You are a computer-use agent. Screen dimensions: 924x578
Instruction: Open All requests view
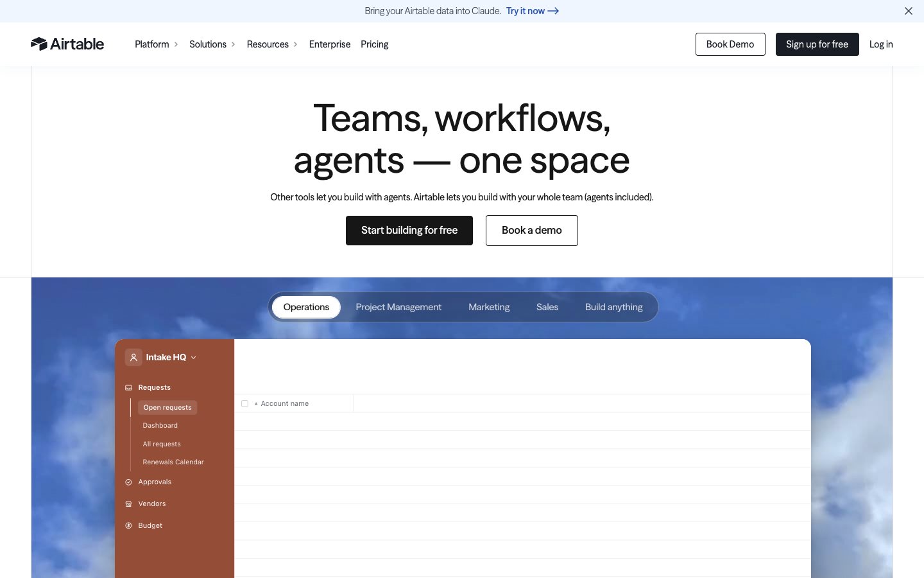(x=162, y=444)
